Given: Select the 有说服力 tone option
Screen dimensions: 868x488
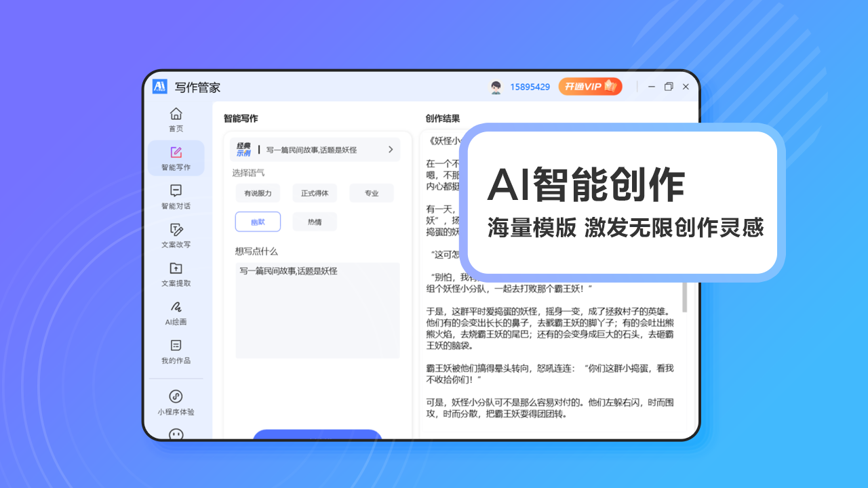Looking at the screenshot, I should (x=258, y=193).
